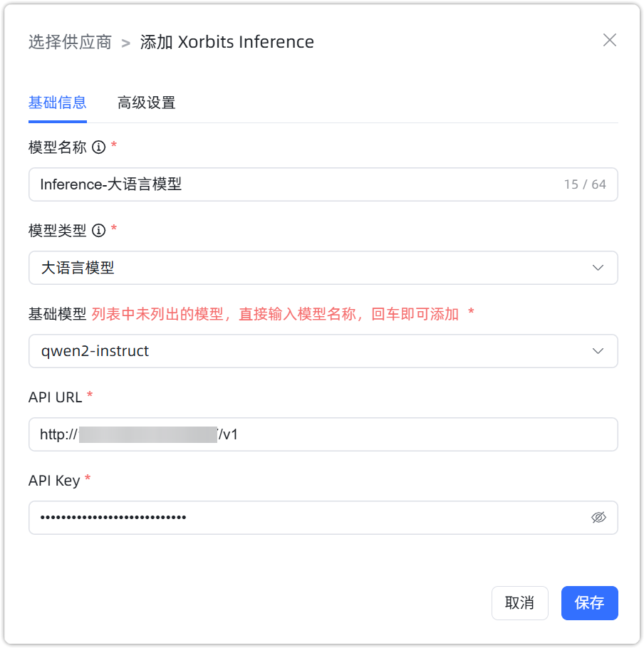Viewport: 644px width, 648px height.
Task: Click info icon beside 模型名称 label
Action: pyautogui.click(x=99, y=147)
